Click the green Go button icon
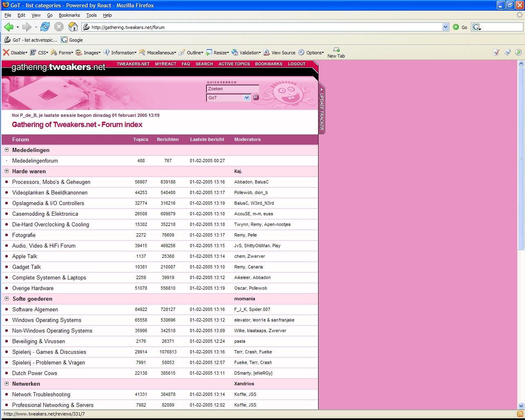 (x=456, y=27)
